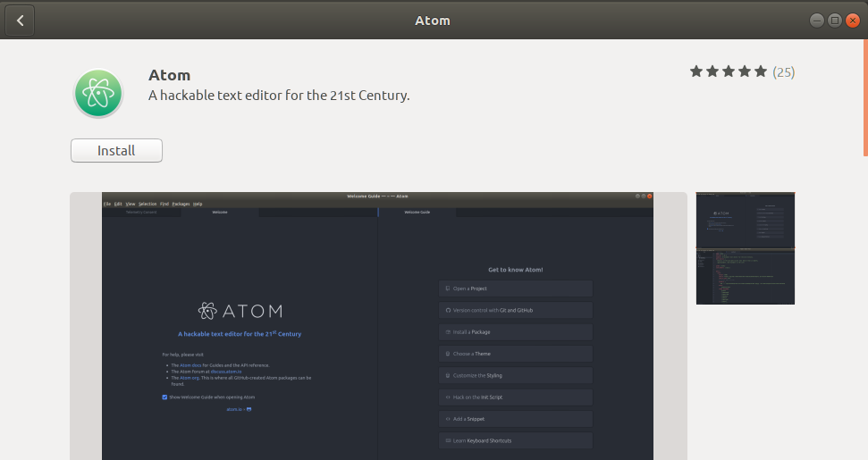The height and width of the screenshot is (460, 868).
Task: Select the Welcome Guide tab in screenshot
Action: [417, 213]
